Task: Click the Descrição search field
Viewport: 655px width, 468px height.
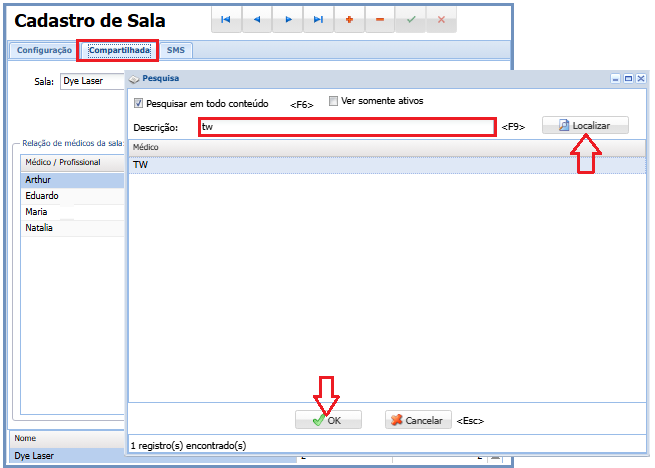Action: tap(346, 127)
